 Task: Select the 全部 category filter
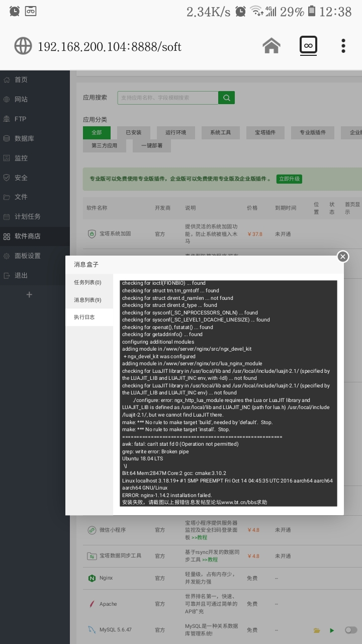pos(97,132)
